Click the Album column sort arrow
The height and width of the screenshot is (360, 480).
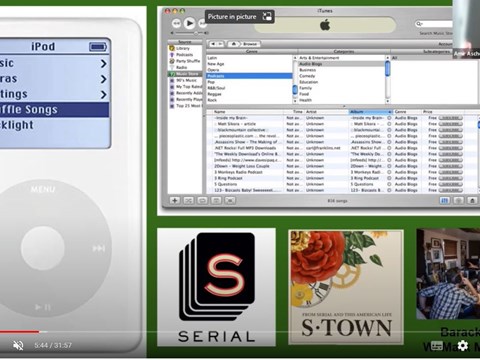tap(389, 112)
